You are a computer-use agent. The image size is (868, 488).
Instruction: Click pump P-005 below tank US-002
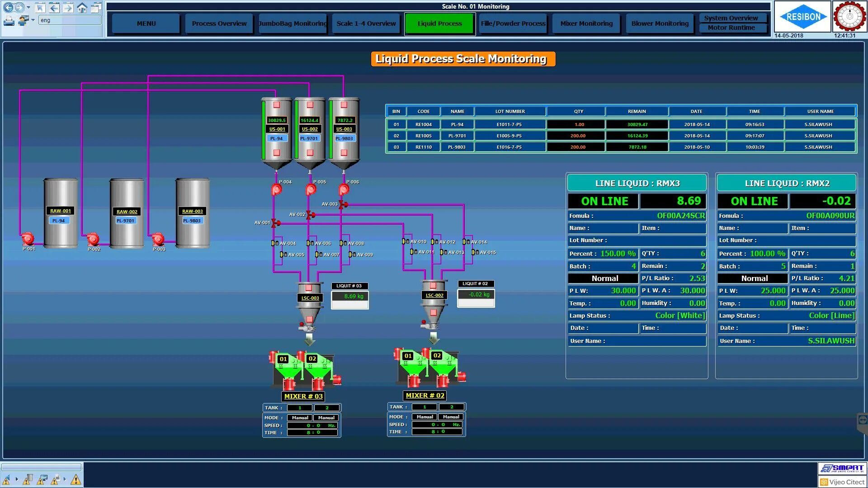click(311, 190)
